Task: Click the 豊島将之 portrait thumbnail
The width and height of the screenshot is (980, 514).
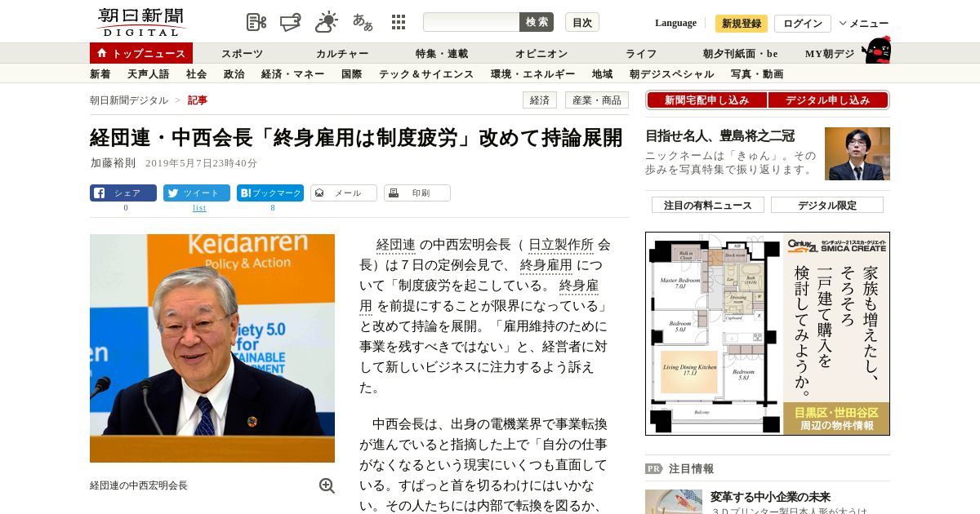Action: tap(857, 153)
